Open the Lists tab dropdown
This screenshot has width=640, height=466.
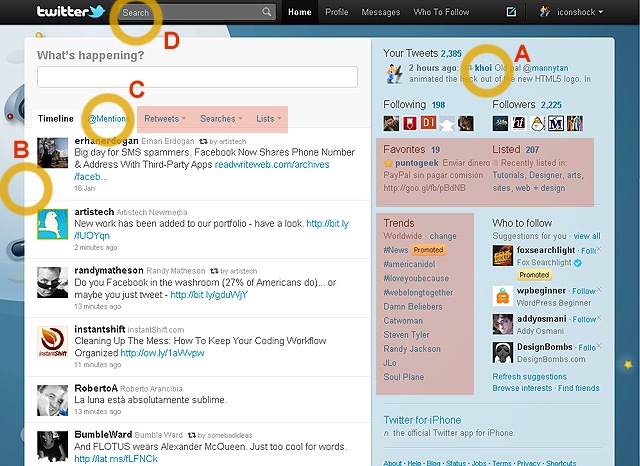268,119
